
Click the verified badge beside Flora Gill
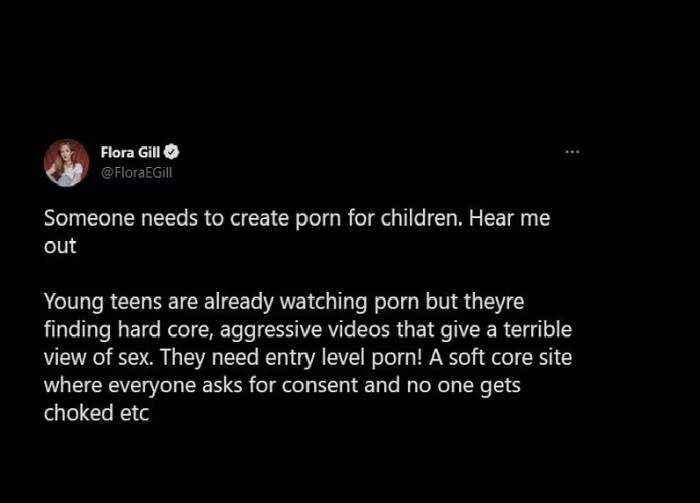pyautogui.click(x=172, y=152)
